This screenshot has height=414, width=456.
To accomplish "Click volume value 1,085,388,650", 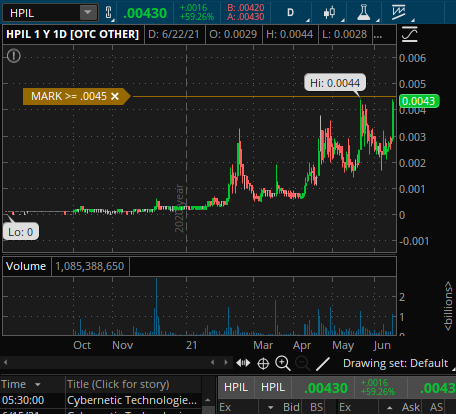I will (90, 266).
